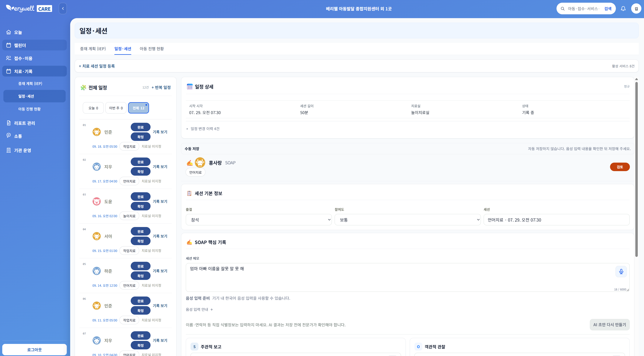Select the 오늘 0 filter
Viewport: 644px width, 356px height.
(x=93, y=108)
